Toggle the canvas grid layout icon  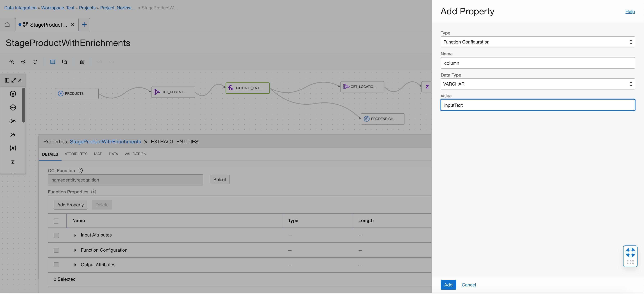coord(53,62)
